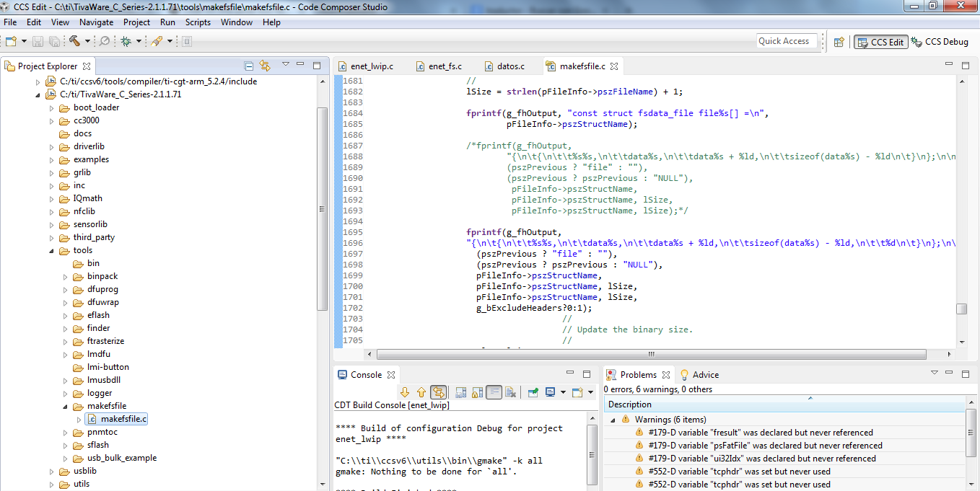Click the Debug bug icon

[126, 41]
